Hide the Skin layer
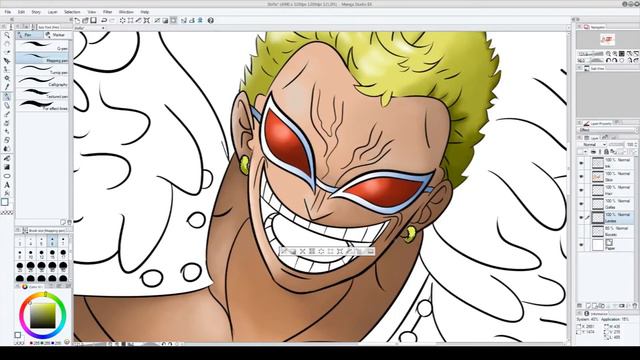The image size is (640, 360). tap(581, 176)
